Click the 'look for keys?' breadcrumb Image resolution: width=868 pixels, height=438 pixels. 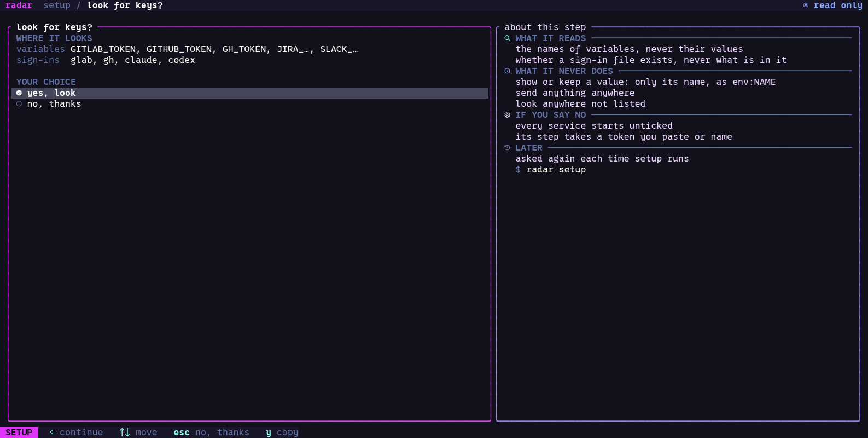125,5
